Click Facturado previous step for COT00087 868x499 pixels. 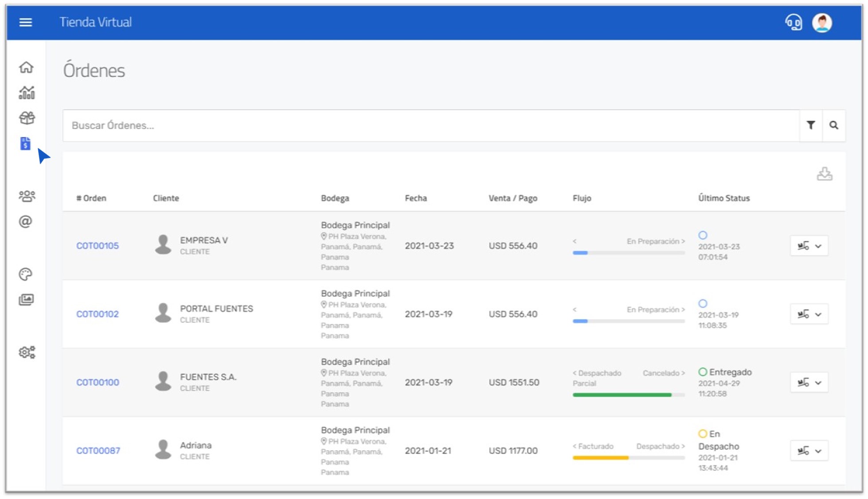[593, 446]
